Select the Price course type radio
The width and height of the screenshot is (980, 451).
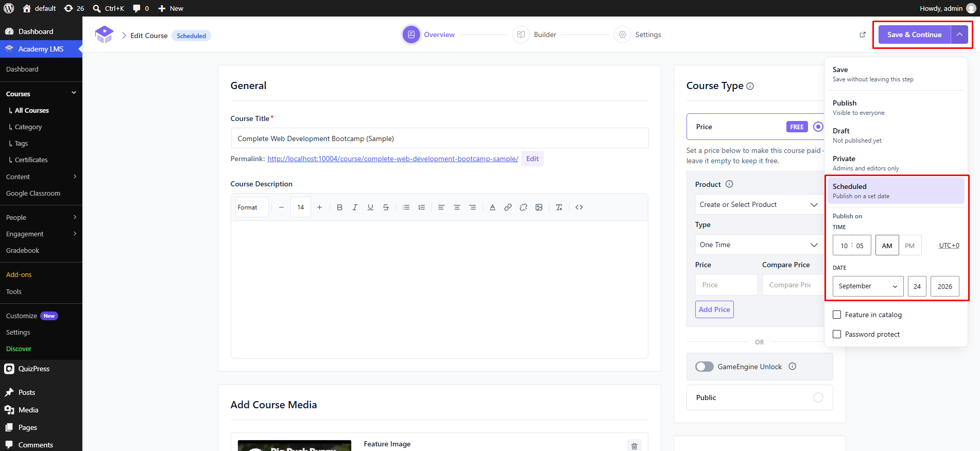(818, 127)
